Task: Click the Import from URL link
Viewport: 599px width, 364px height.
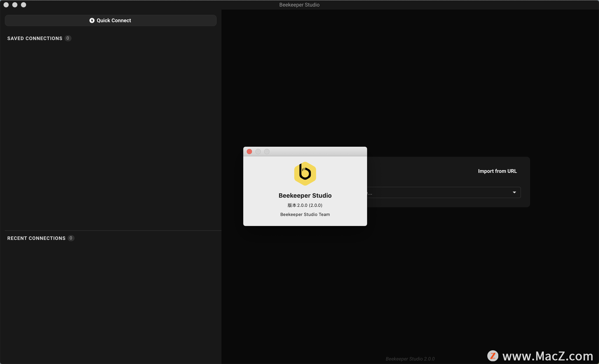Action: click(x=497, y=171)
